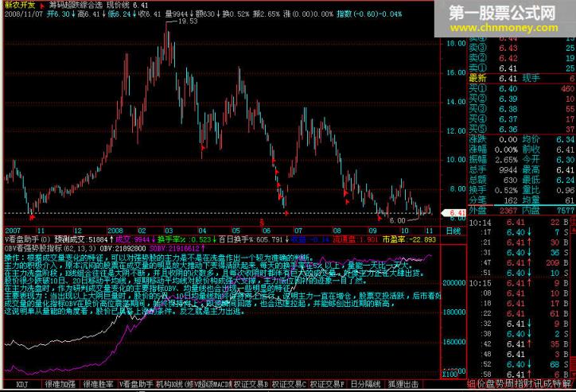Click the 买④ 6.37 order row

(522, 119)
